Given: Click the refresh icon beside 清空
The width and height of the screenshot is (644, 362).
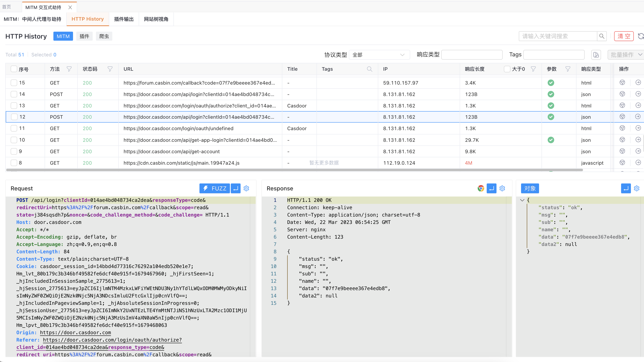Looking at the screenshot, I should pyautogui.click(x=641, y=36).
